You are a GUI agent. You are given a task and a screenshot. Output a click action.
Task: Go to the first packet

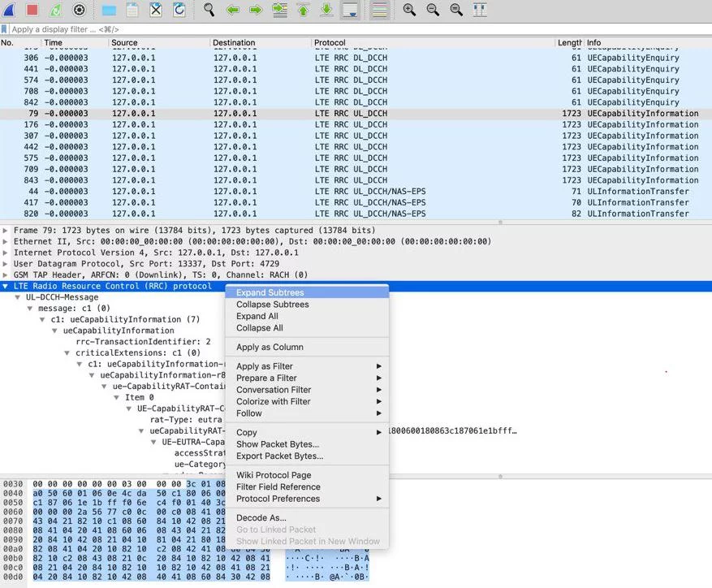(303, 10)
